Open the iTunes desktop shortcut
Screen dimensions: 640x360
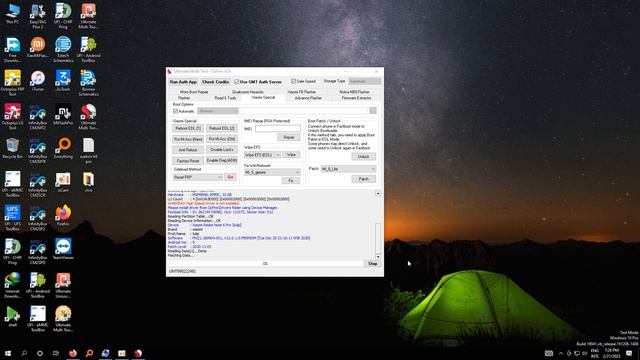point(38,81)
